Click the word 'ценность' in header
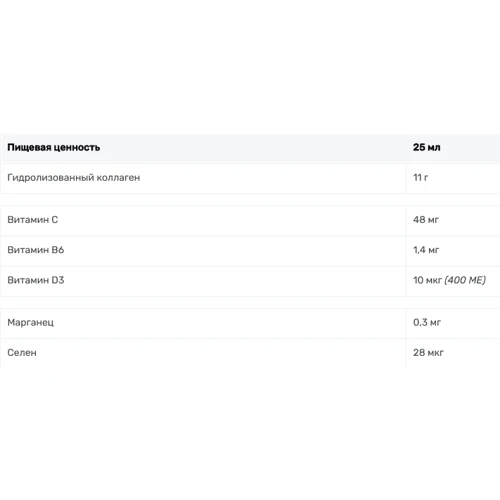Viewport: 500px width, 500px height. [77, 147]
